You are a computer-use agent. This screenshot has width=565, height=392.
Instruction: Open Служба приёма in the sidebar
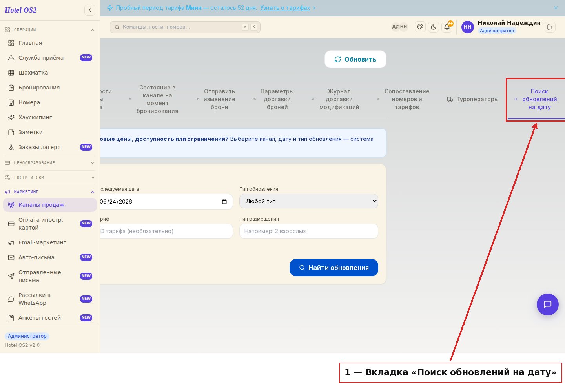click(50, 58)
